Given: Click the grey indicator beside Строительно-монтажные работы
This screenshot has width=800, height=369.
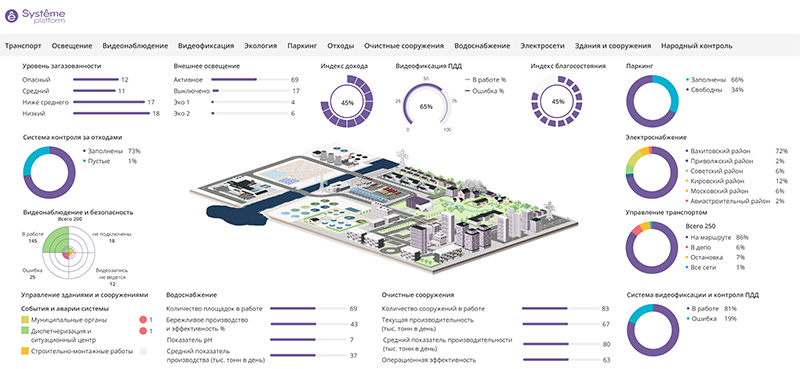Looking at the screenshot, I should click(143, 351).
